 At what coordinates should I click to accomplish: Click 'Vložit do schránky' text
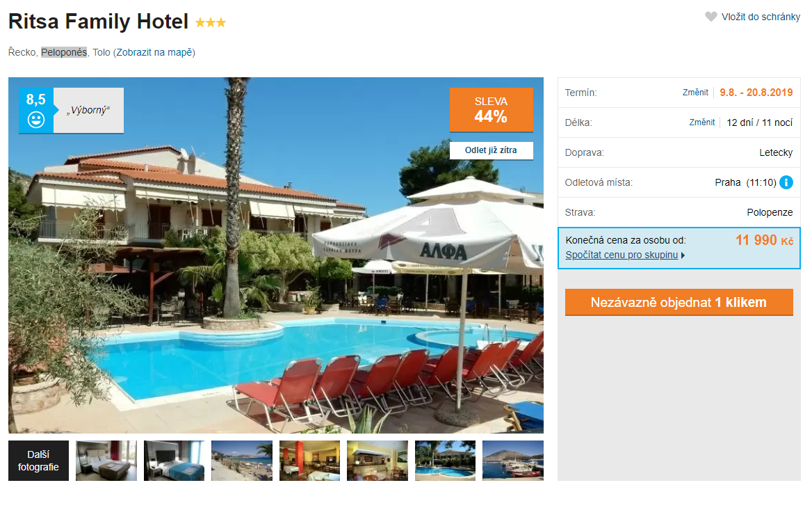[761, 17]
